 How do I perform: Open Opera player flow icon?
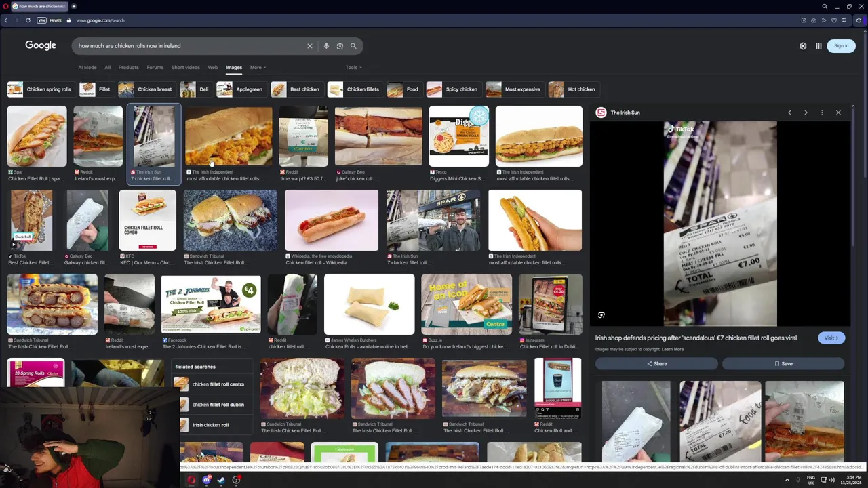click(x=824, y=20)
